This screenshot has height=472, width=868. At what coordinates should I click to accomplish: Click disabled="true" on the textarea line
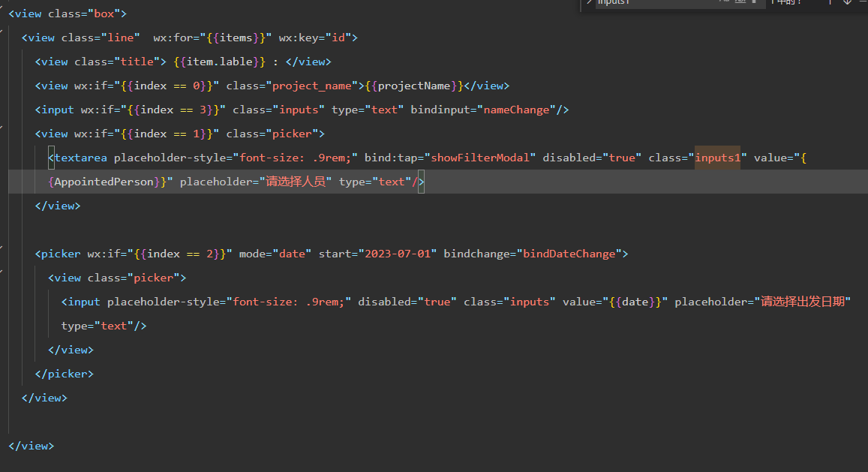pyautogui.click(x=592, y=158)
